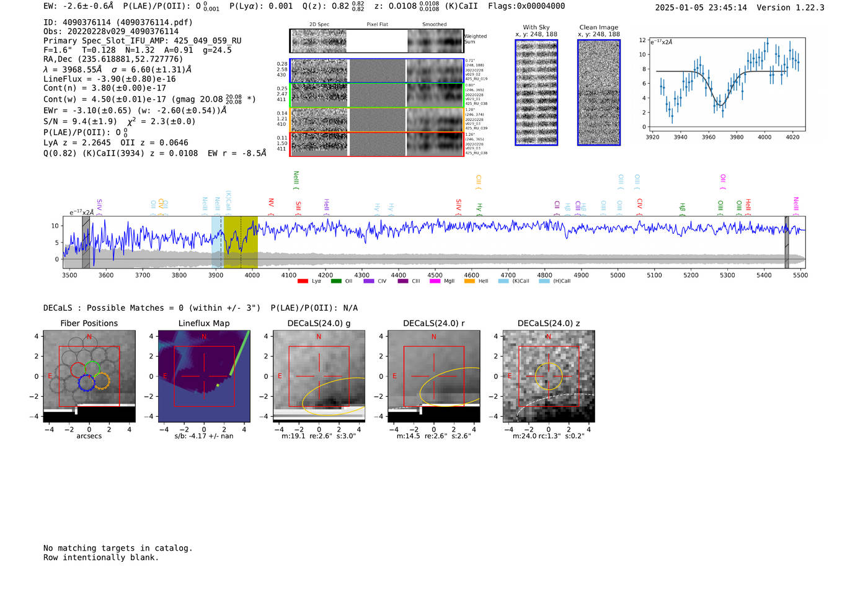The image size is (868, 591).
Task: Click the magenta MgII legend swatch
Action: (x=435, y=282)
